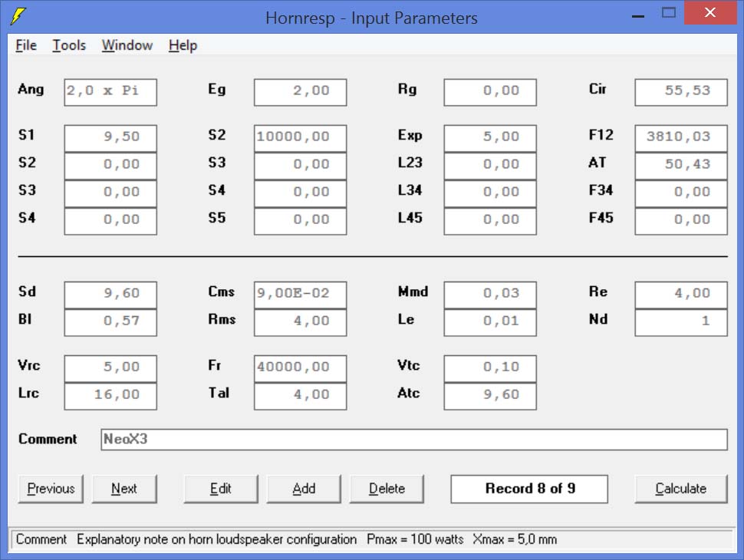Select the L45 input field

pos(490,221)
